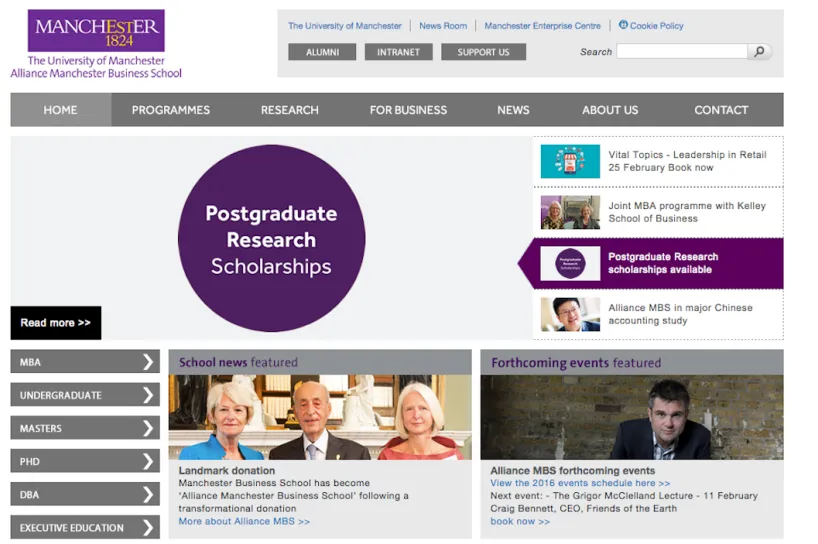Open the Executive Education sidebar item
This screenshot has width=818, height=544.
85,527
